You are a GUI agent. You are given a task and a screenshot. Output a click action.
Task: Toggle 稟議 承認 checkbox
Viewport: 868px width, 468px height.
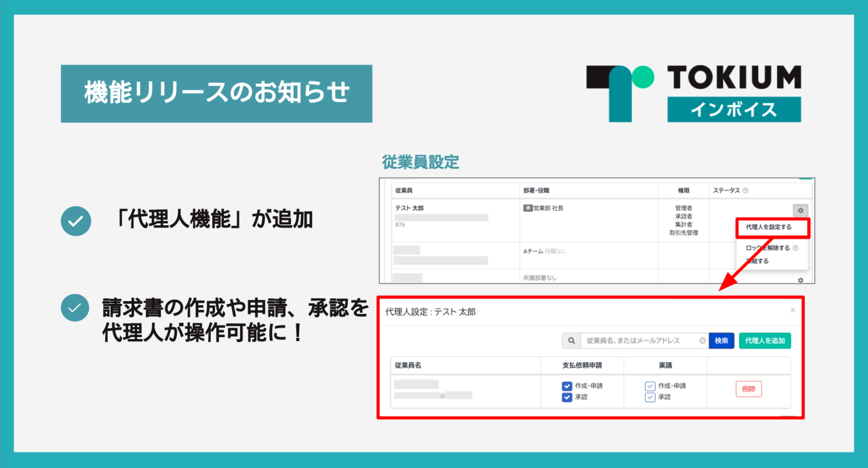tap(650, 397)
